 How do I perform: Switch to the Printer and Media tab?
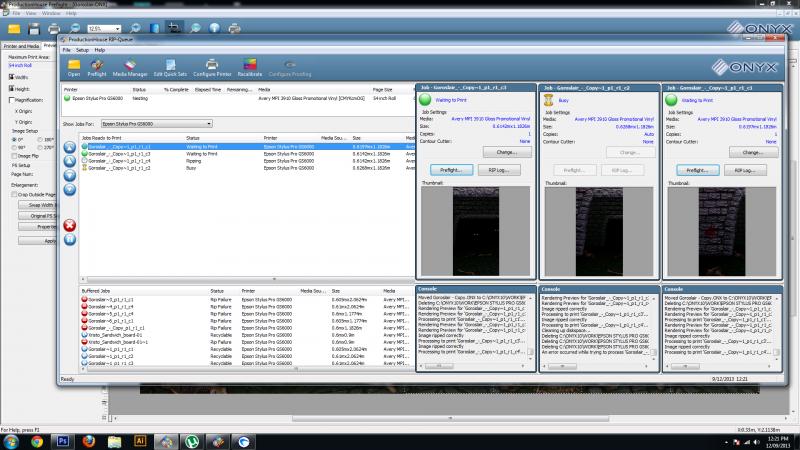click(x=21, y=46)
